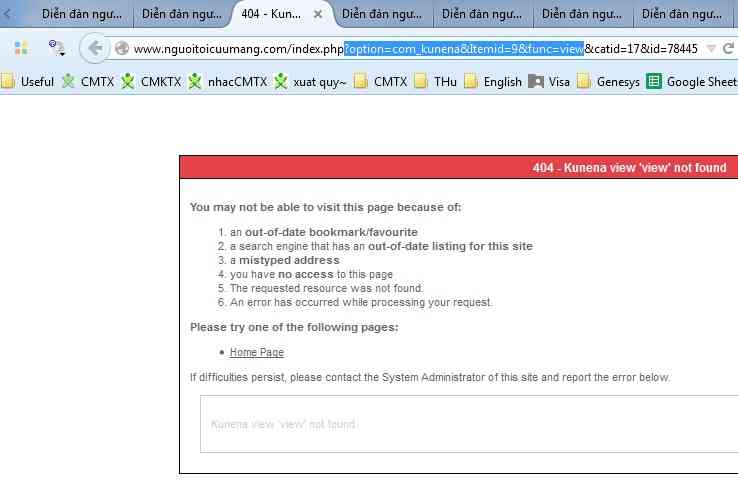Viewport: 738px width, 483px height.
Task: Switch to the last Diễn đàn tab
Action: click(x=680, y=15)
